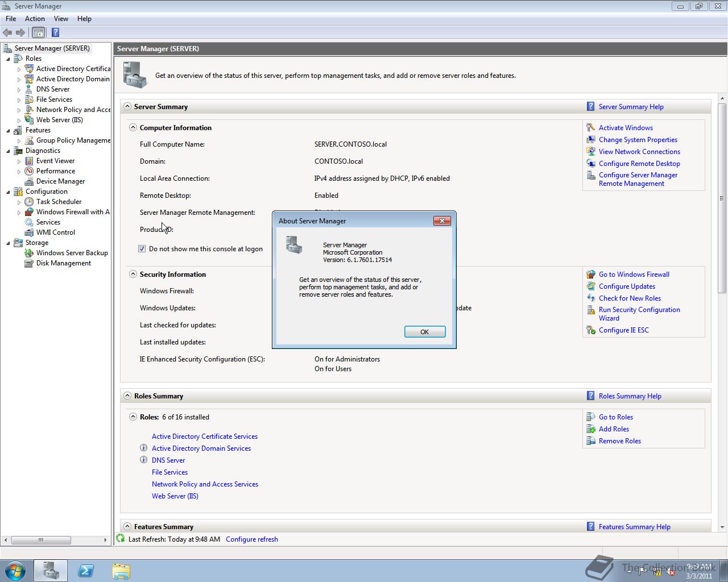This screenshot has width=728, height=582.
Task: Open the File menu
Action: [x=11, y=19]
